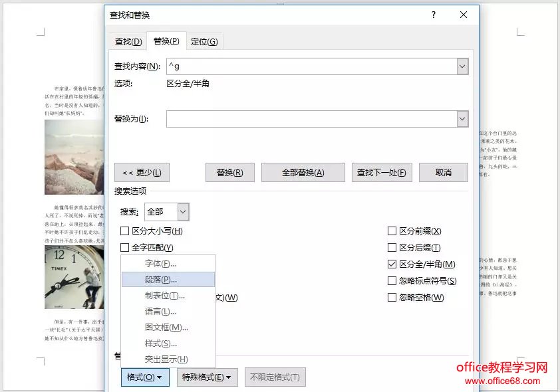
Task: Choose 段落(P)... from the format menu
Action: (x=168, y=280)
